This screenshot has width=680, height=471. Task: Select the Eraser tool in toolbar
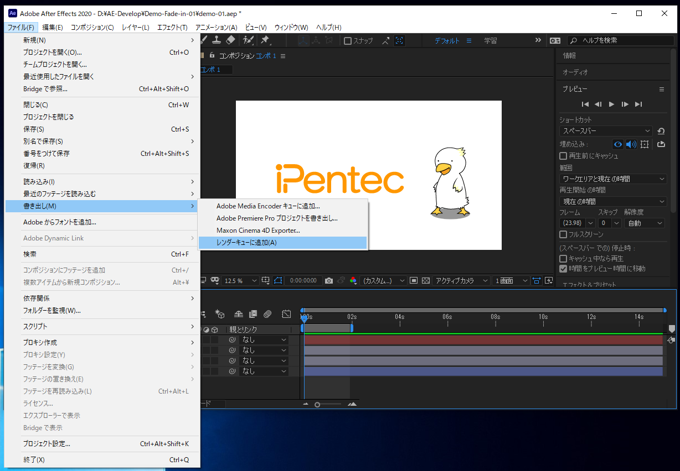231,40
